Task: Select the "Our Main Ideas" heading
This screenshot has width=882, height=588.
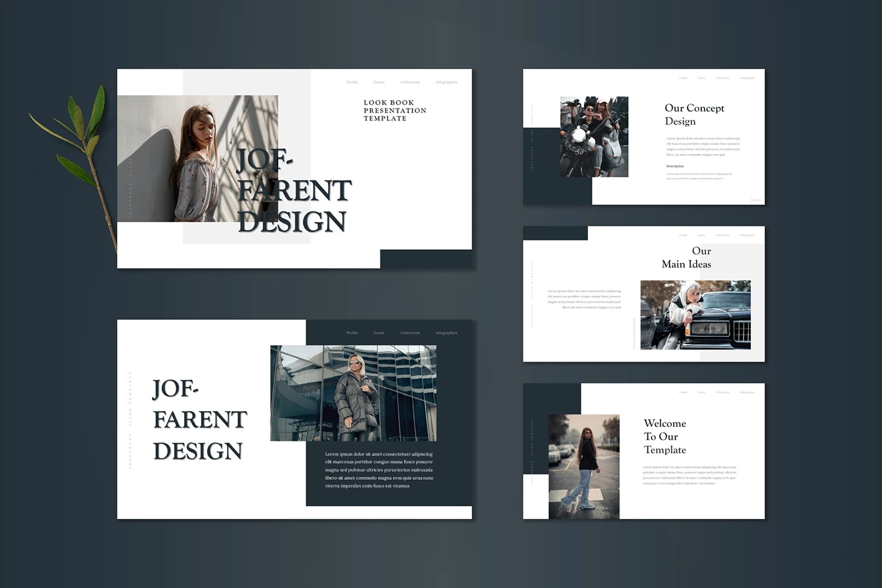Action: [686, 258]
